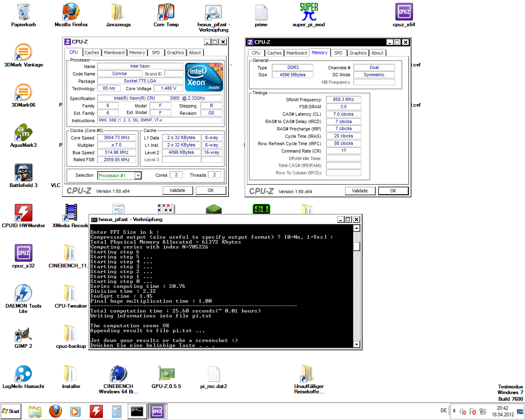The width and height of the screenshot is (525, 420).
Task: Click scroll down arrow in hexus_pifast console
Action: click(x=357, y=345)
